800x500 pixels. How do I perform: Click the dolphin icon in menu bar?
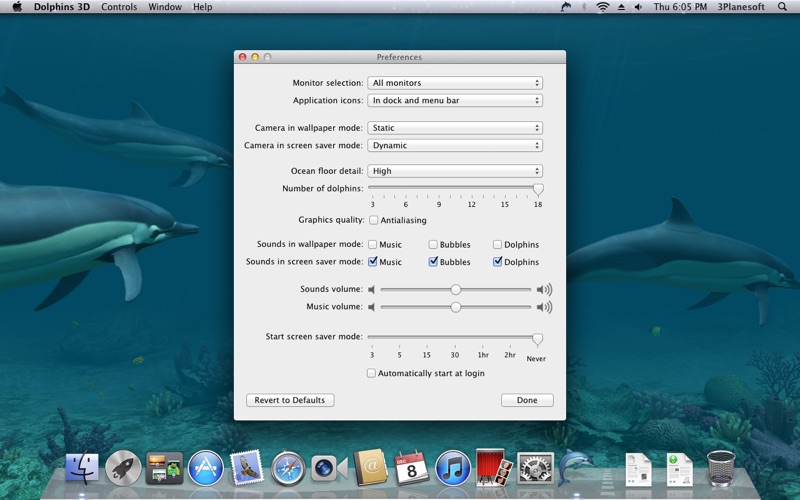(x=566, y=7)
